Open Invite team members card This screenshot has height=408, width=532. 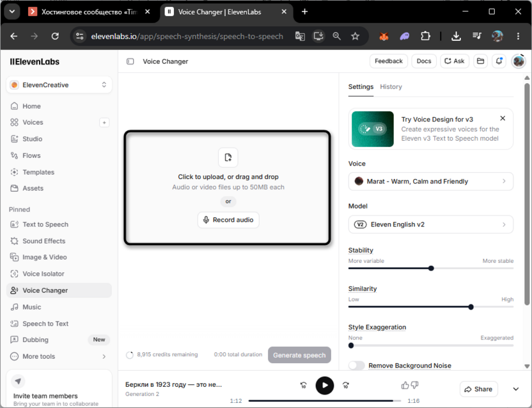59,389
